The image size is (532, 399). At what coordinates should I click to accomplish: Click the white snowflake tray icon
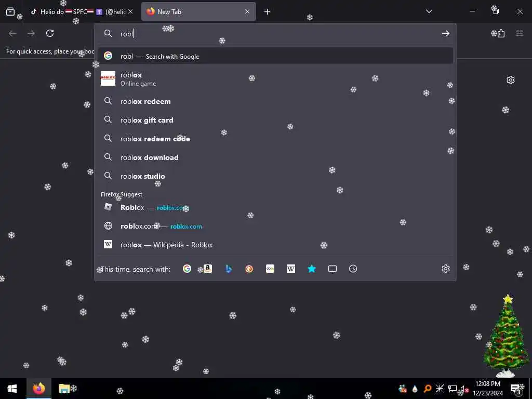click(x=440, y=389)
